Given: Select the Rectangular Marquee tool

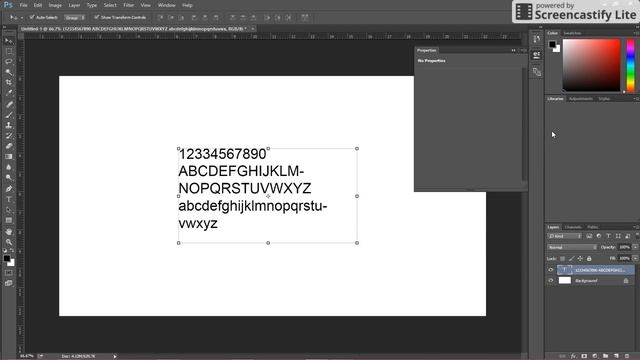Looking at the screenshot, I should 9,51.
